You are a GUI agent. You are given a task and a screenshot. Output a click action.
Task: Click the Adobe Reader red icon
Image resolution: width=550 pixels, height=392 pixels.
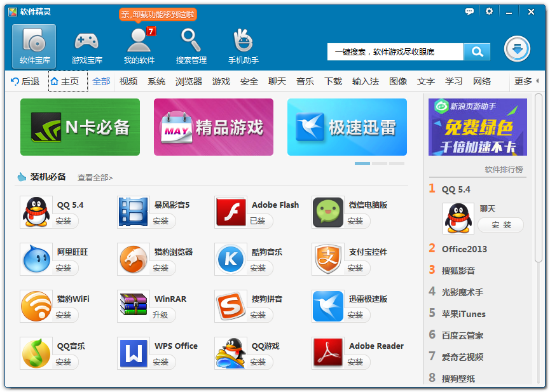click(327, 353)
